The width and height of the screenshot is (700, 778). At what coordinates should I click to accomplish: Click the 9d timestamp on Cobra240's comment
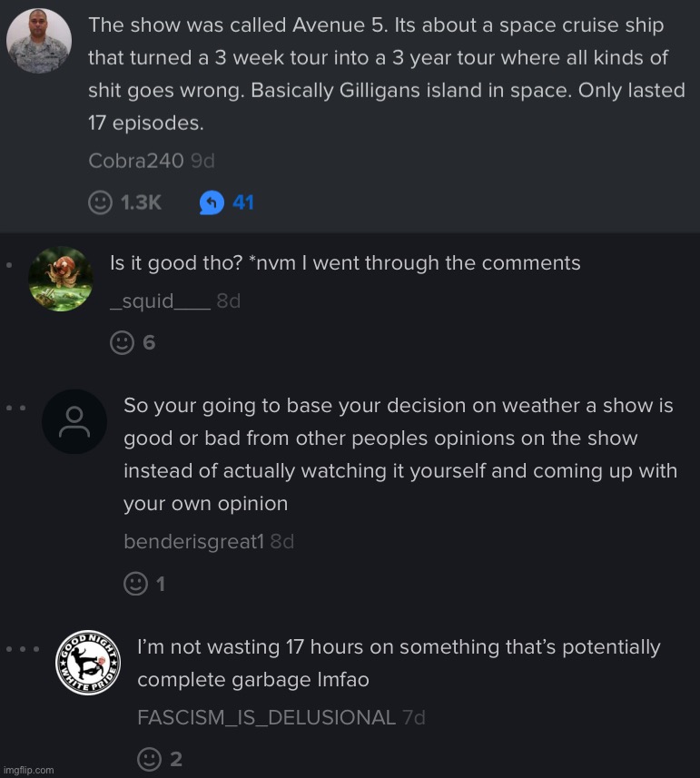pos(202,161)
